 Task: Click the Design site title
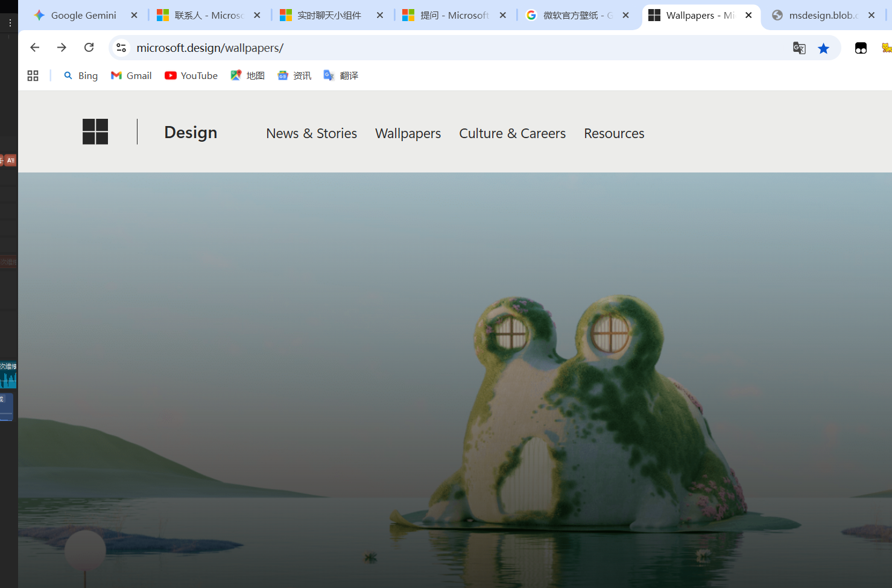191,133
